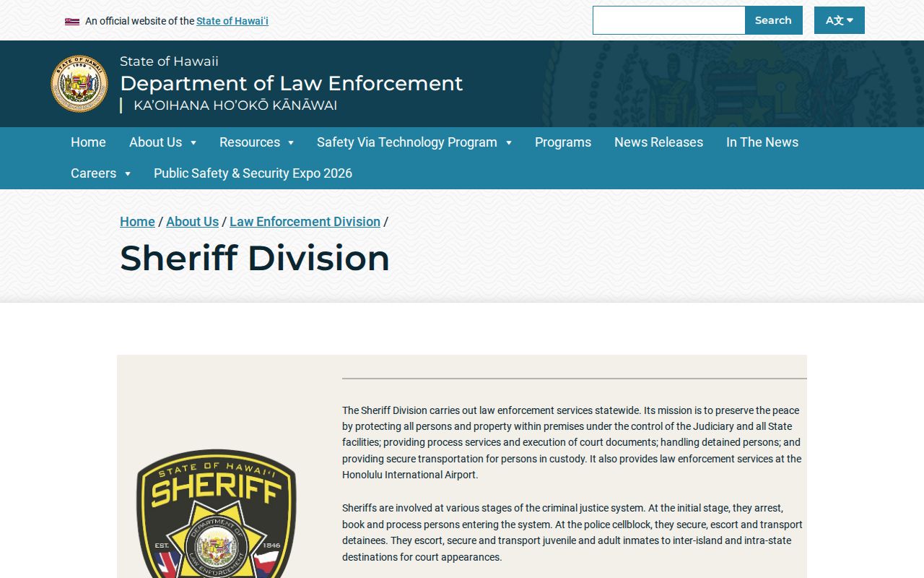Open the Law Enforcement Division breadcrumb

pos(305,222)
